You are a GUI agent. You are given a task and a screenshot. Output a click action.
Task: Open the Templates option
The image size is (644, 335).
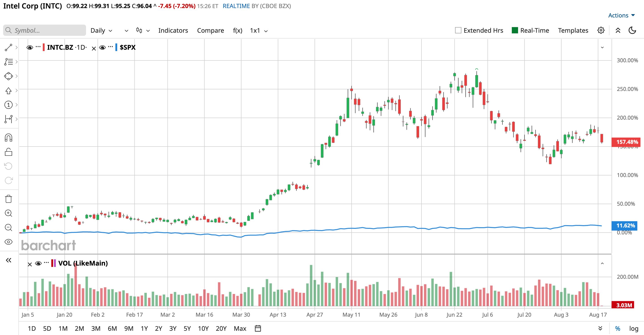[x=573, y=30]
